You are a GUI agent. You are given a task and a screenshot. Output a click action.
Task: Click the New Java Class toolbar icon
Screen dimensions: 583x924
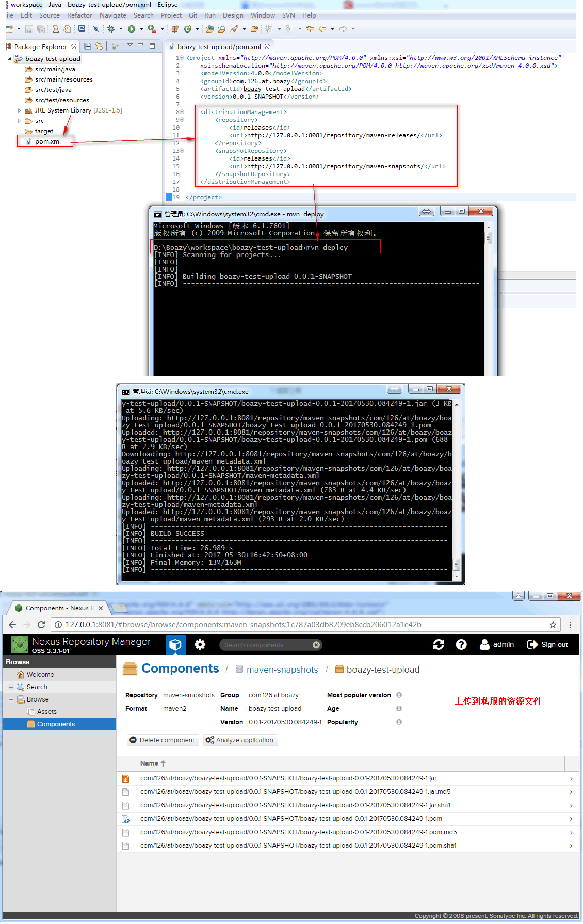188,29
